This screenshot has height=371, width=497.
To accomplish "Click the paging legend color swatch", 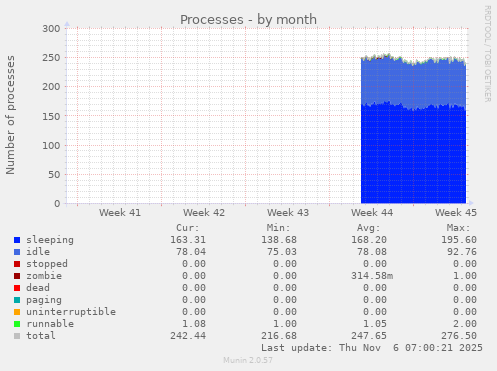I will (17, 300).
